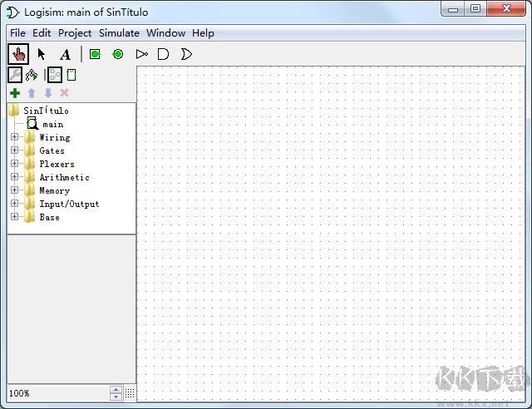Choose the Text tool
532x409 pixels.
(x=65, y=55)
